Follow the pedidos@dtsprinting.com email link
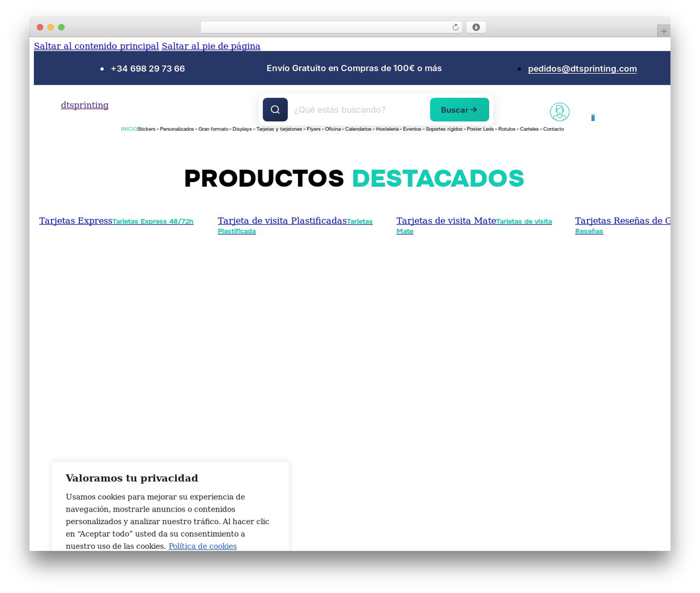The height and width of the screenshot is (593, 700). pos(582,69)
